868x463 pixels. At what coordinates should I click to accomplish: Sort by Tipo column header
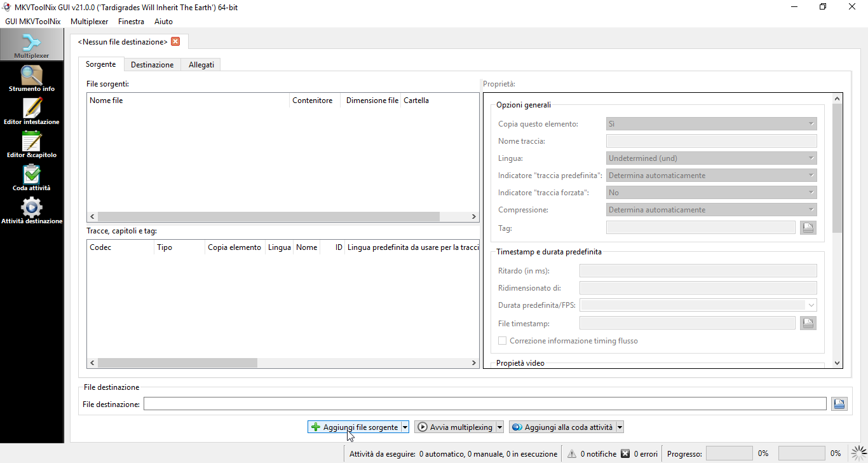pos(180,247)
